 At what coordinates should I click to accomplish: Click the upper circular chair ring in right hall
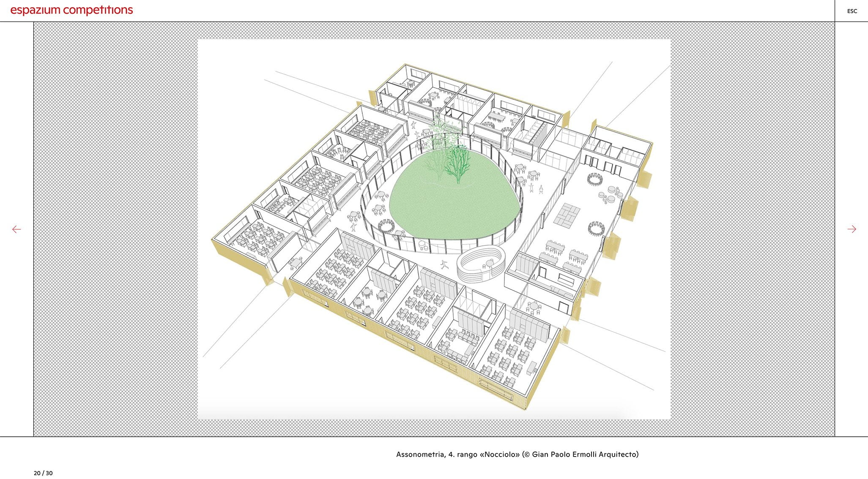click(x=595, y=179)
